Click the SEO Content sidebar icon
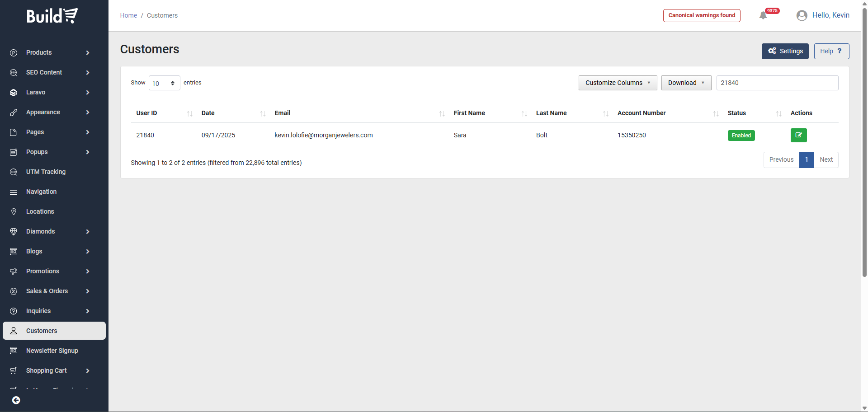This screenshot has height=412, width=868. tap(14, 73)
